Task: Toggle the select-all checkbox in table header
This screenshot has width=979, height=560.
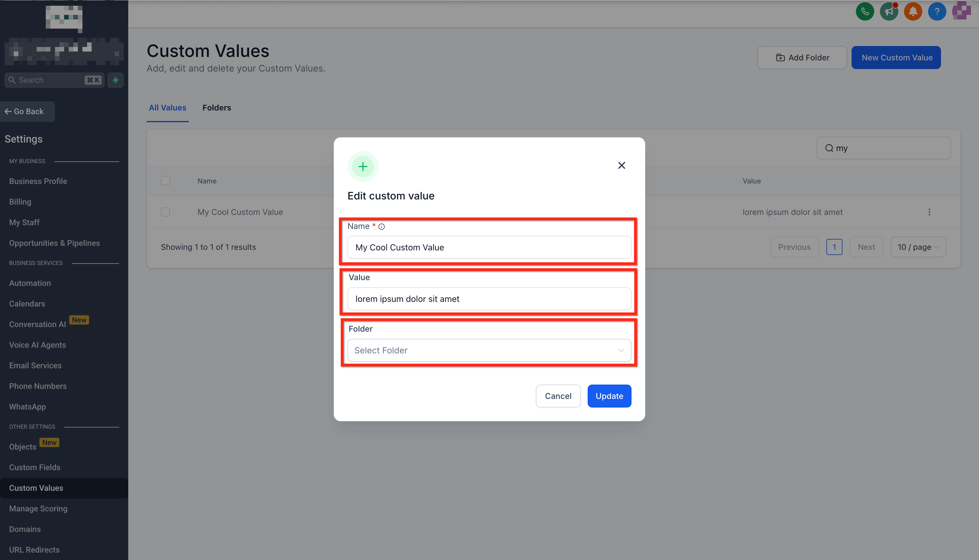Action: (x=165, y=181)
